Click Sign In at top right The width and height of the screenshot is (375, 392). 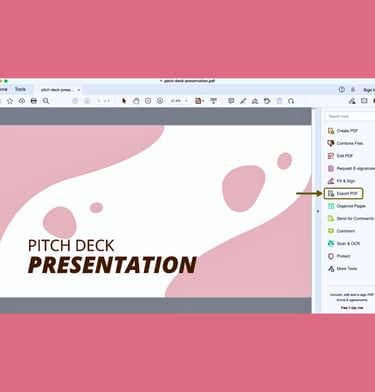tap(369, 90)
